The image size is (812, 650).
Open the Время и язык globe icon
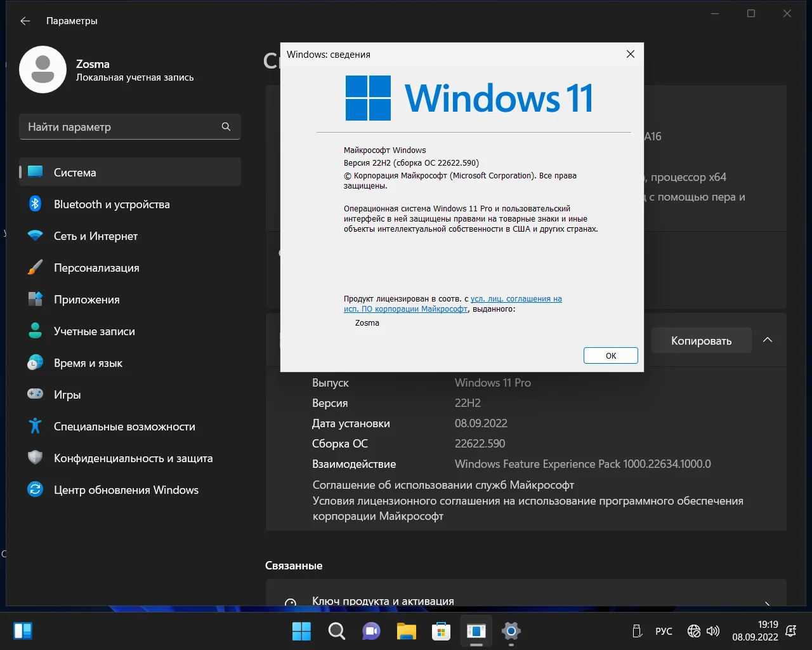36,362
